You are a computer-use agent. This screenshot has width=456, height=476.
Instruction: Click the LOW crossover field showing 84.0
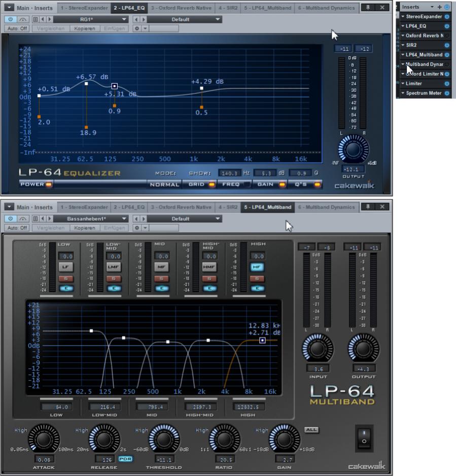(x=56, y=407)
